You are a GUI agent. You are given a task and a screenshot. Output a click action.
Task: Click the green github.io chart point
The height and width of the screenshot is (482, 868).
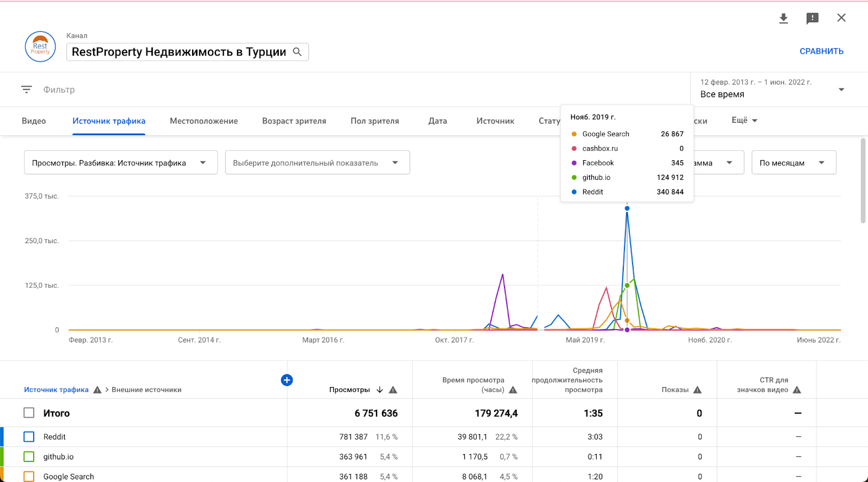[x=627, y=286]
